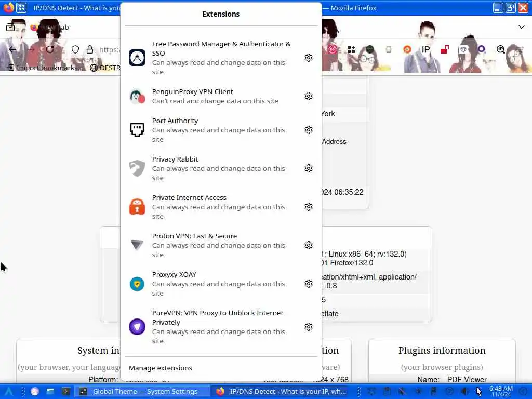
Task: Click the Plugins information heading
Action: click(442, 351)
